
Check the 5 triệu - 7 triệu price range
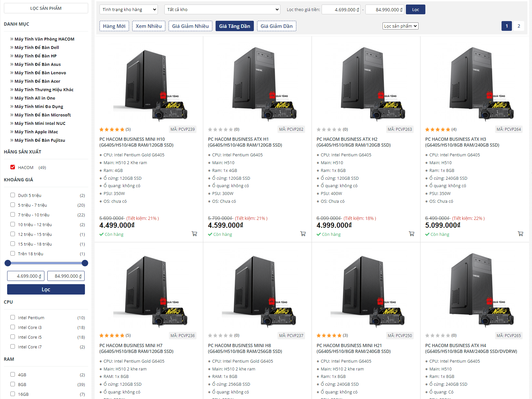(x=13, y=205)
